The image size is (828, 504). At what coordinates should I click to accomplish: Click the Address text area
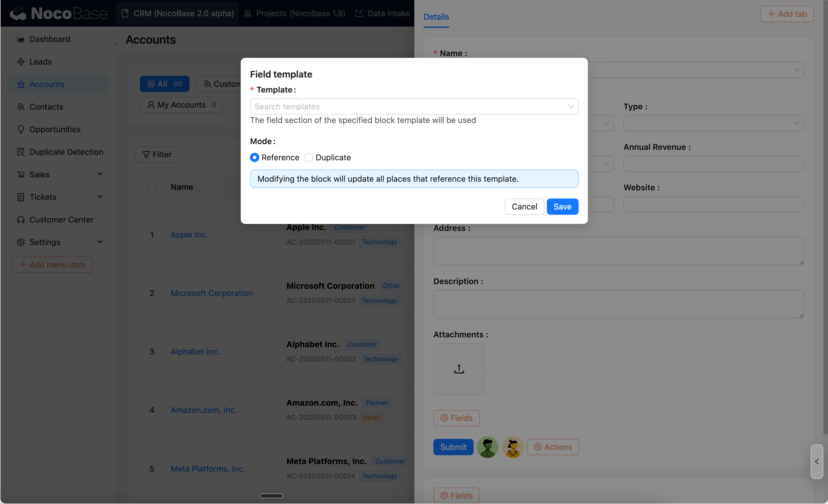click(618, 251)
